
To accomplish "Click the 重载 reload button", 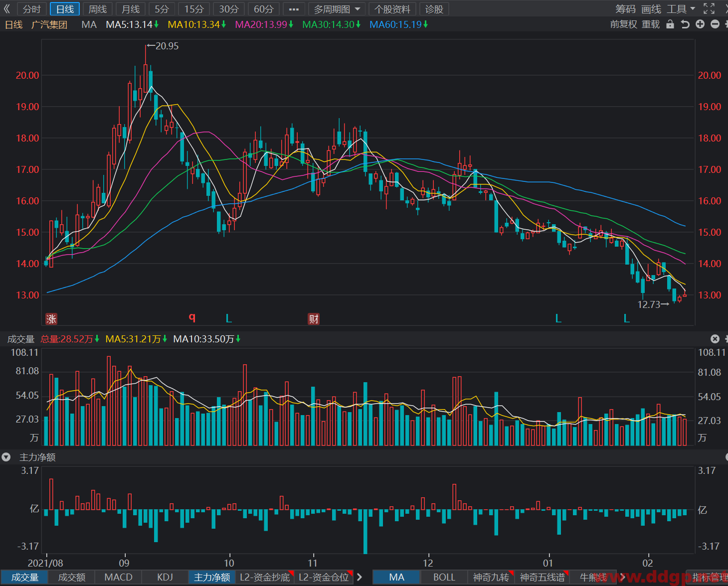I will (651, 24).
